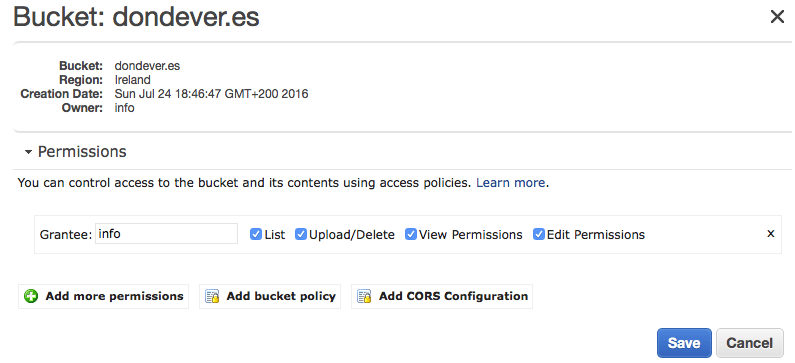This screenshot has height=363, width=795.
Task: Select the bucket name value dondever.es
Action: (x=148, y=66)
